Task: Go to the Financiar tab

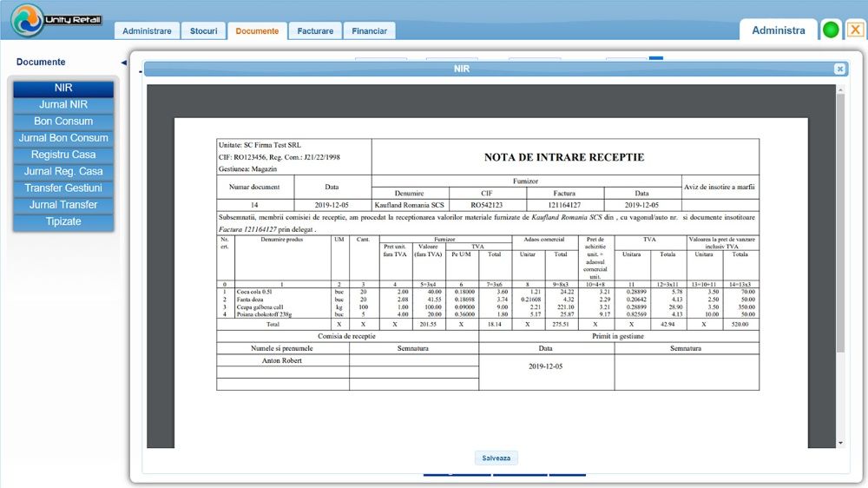Action: point(369,31)
